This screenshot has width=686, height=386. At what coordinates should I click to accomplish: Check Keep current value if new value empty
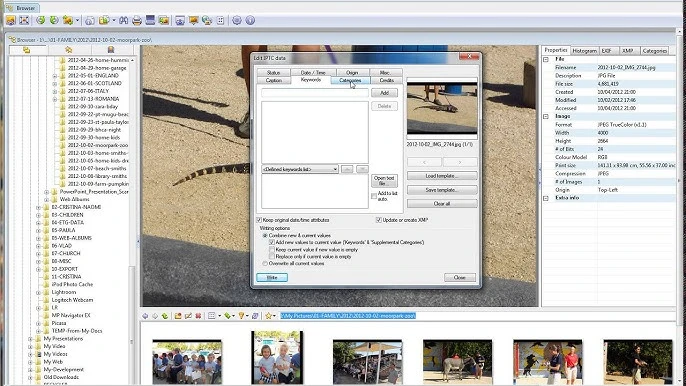click(x=272, y=249)
